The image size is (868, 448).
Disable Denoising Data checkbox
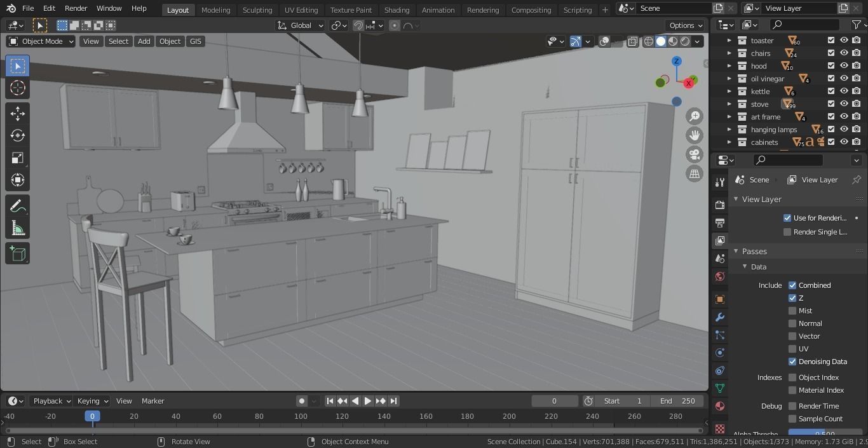pos(792,362)
